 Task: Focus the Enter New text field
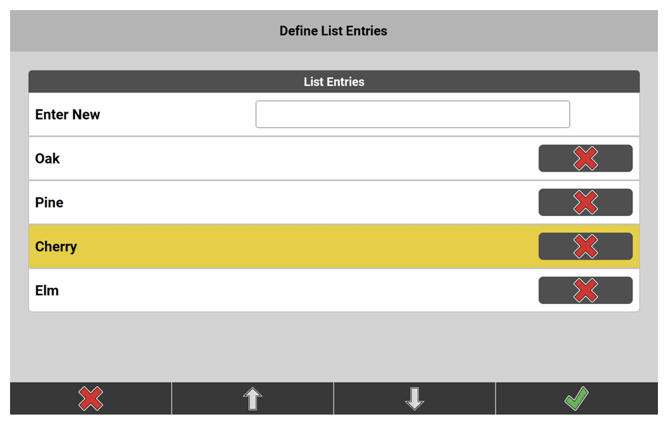(412, 114)
